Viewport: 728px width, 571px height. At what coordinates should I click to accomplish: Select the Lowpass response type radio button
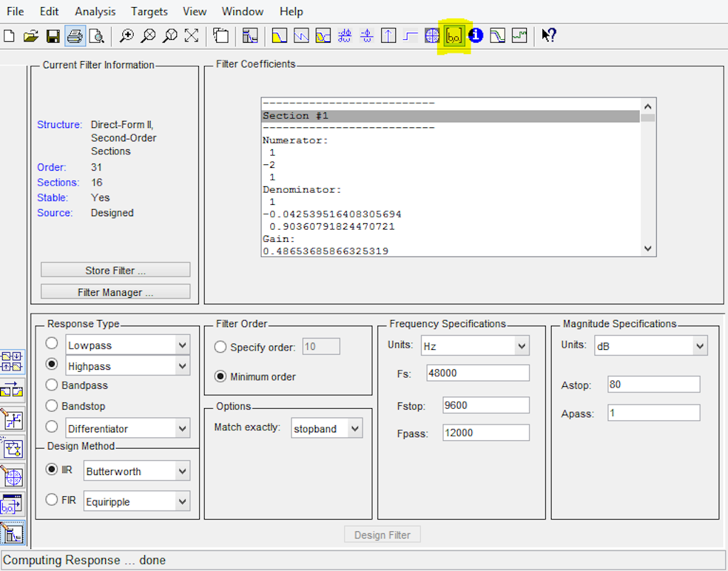[52, 344]
